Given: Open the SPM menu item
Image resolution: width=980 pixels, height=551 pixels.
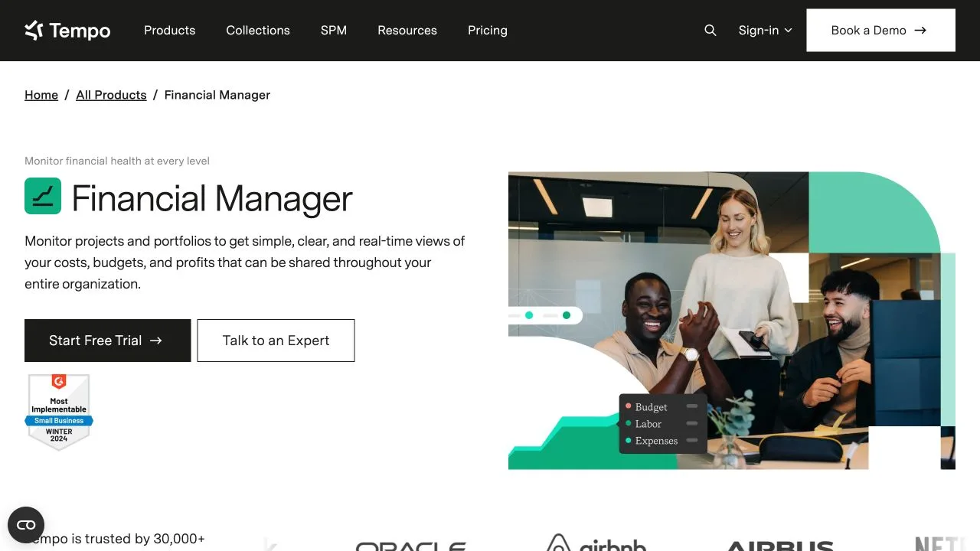Looking at the screenshot, I should [334, 31].
